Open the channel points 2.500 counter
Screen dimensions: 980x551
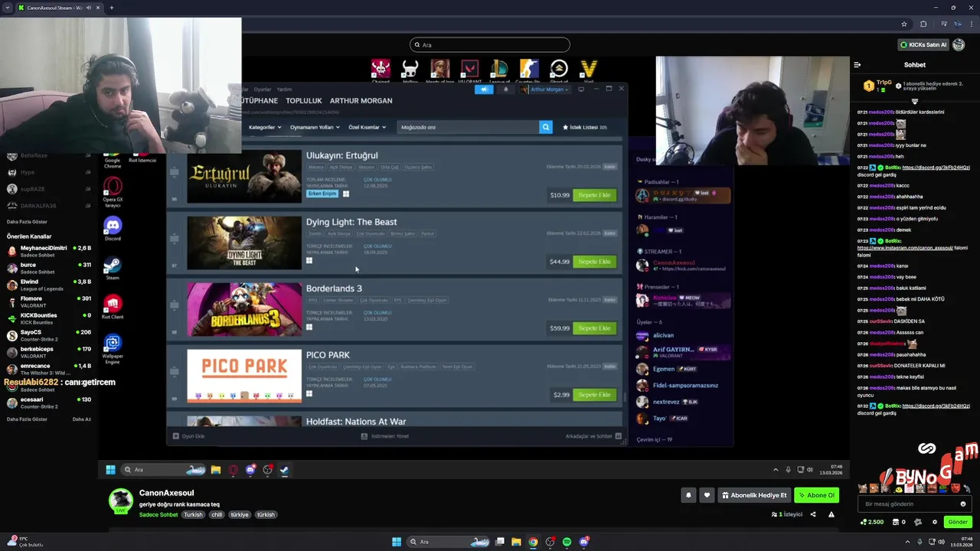point(872,522)
